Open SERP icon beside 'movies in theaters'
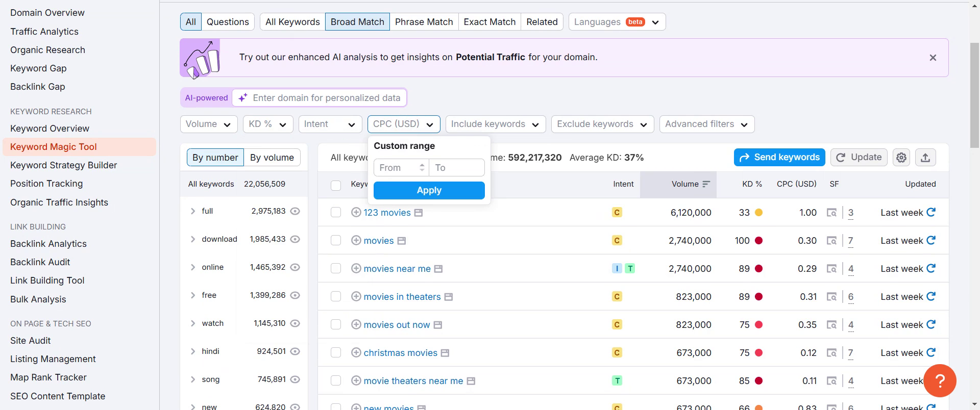Image resolution: width=980 pixels, height=410 pixels. click(449, 297)
